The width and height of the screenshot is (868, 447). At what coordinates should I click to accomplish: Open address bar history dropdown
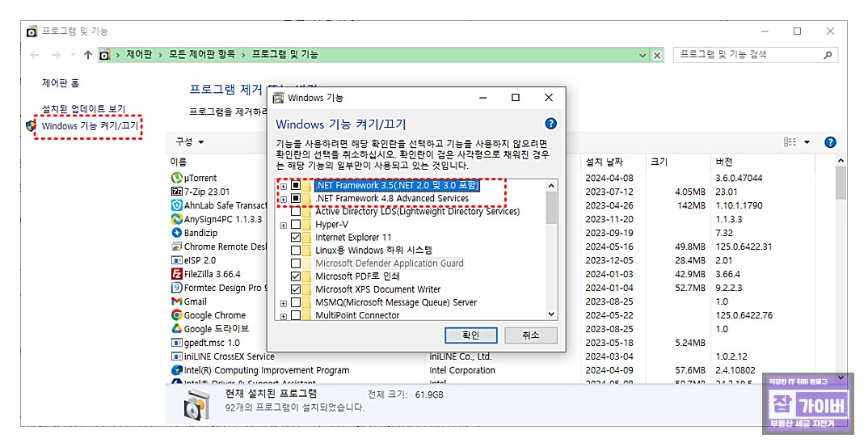(643, 56)
